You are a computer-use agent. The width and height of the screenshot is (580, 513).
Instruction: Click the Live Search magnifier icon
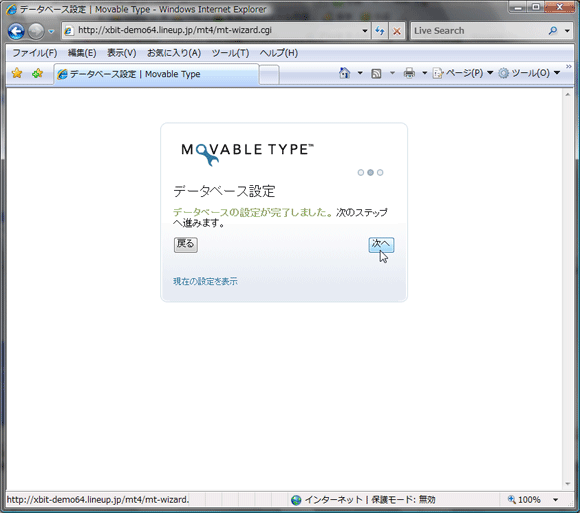tap(553, 31)
